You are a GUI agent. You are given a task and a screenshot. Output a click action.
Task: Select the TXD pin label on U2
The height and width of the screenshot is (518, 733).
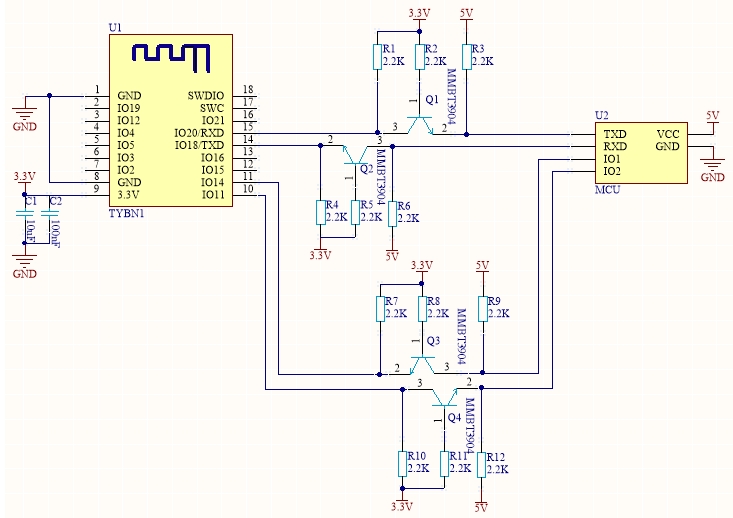pos(615,133)
